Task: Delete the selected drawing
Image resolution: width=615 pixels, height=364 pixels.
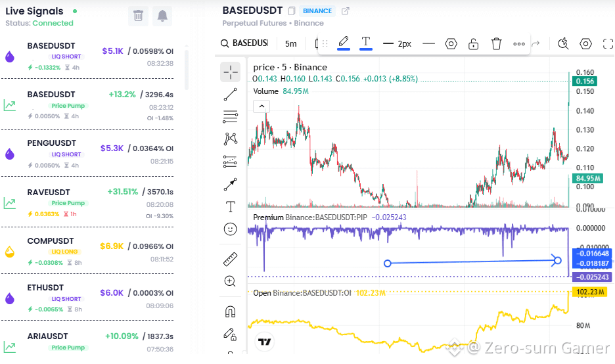Action: click(x=496, y=43)
